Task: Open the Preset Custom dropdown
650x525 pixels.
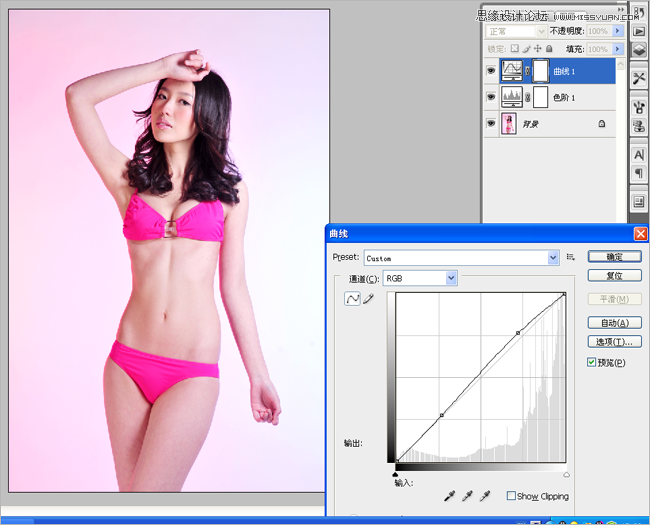Action: 461,258
